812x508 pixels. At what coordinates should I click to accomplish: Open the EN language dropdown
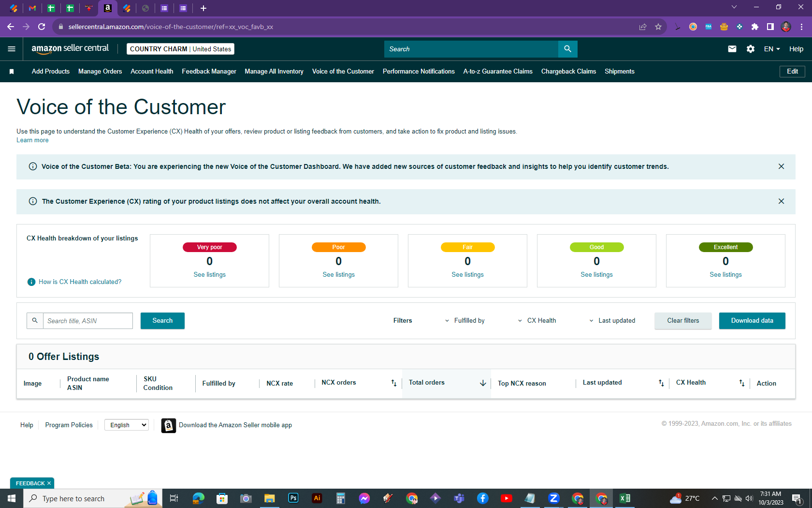(772, 49)
